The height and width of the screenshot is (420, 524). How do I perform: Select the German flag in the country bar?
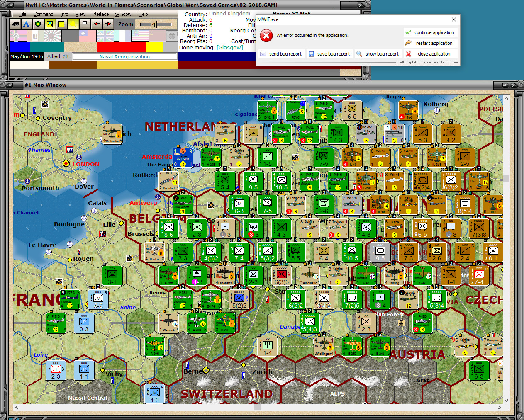pos(18,36)
